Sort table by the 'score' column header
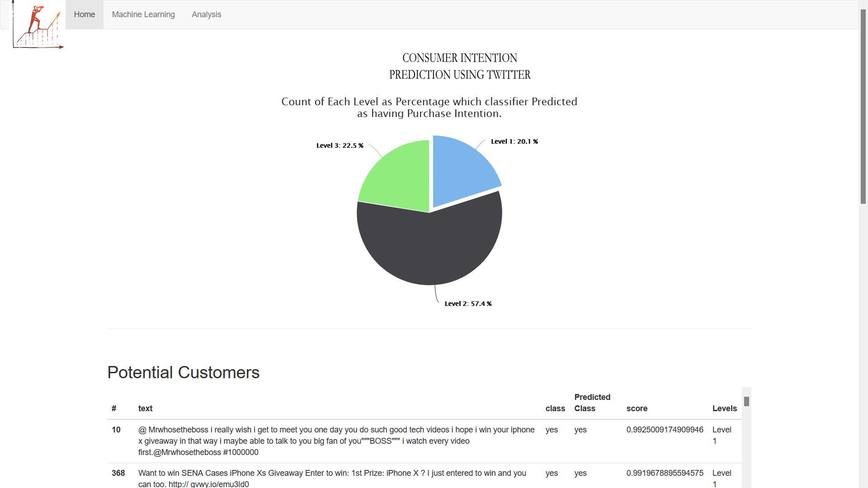 click(637, 408)
